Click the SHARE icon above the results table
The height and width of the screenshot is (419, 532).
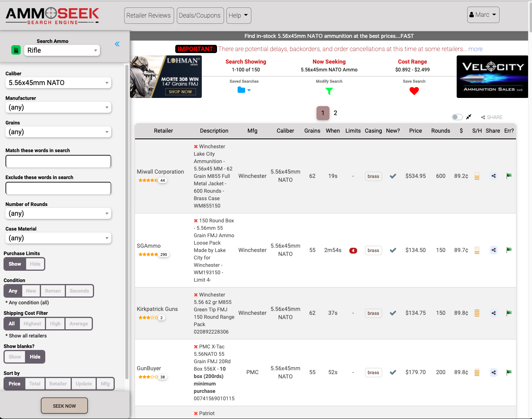[x=491, y=117]
